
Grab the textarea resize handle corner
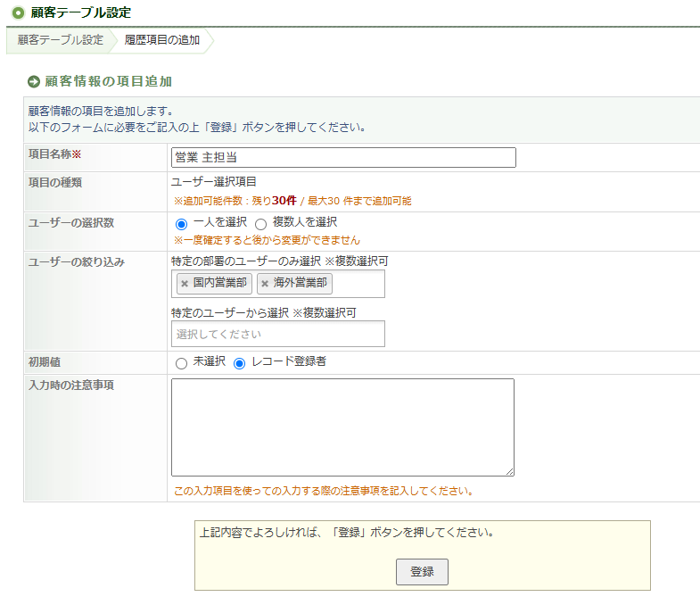tap(510, 472)
